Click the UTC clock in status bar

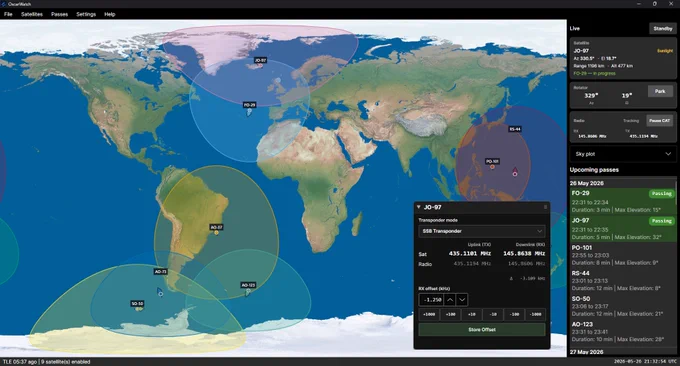tap(645, 362)
